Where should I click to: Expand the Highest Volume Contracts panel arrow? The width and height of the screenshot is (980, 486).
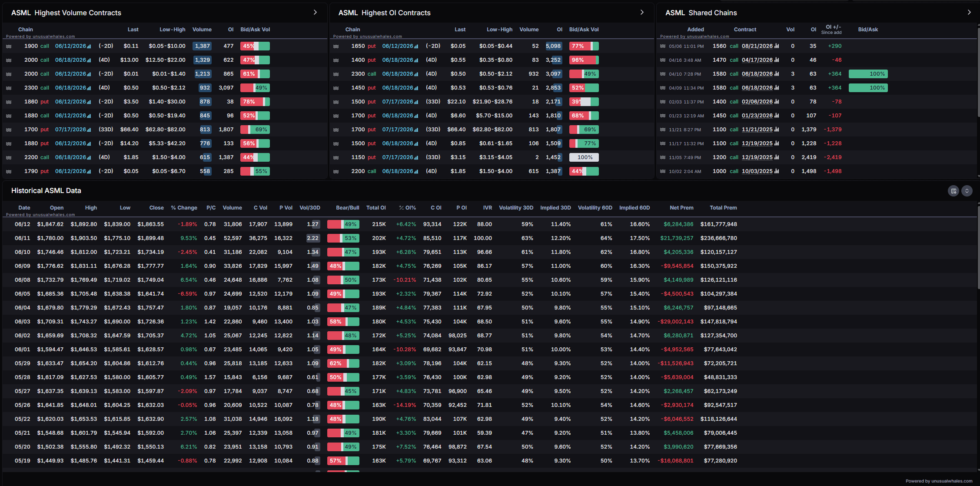pos(316,13)
